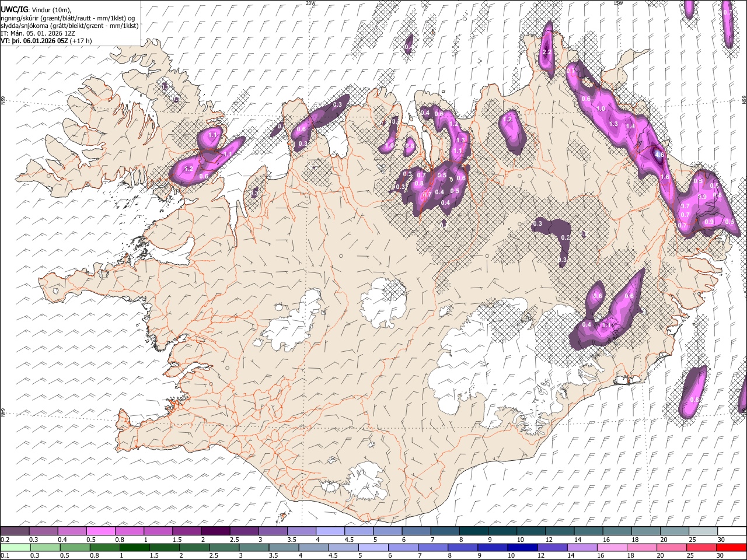Click the crimson 25 swatch in the bottom legend row
Viewport: 747px width, 560px height.
click(x=701, y=547)
